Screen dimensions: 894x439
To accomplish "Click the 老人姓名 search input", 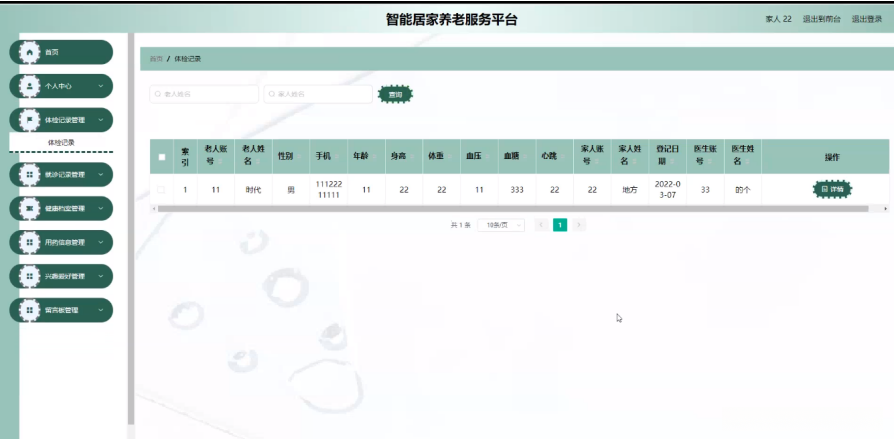I will pyautogui.click(x=204, y=94).
